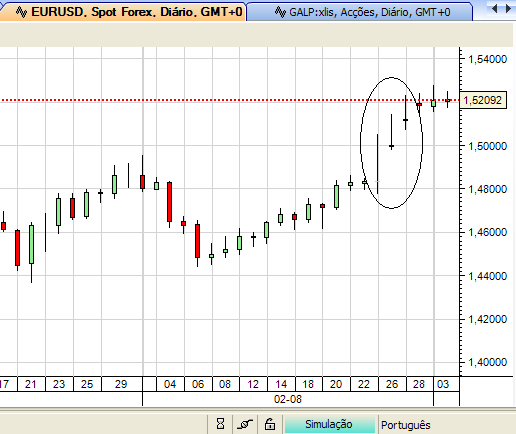Viewport: 516px width, 434px height.
Task: Click the 1,46000 price axis label
Action: [x=487, y=232]
